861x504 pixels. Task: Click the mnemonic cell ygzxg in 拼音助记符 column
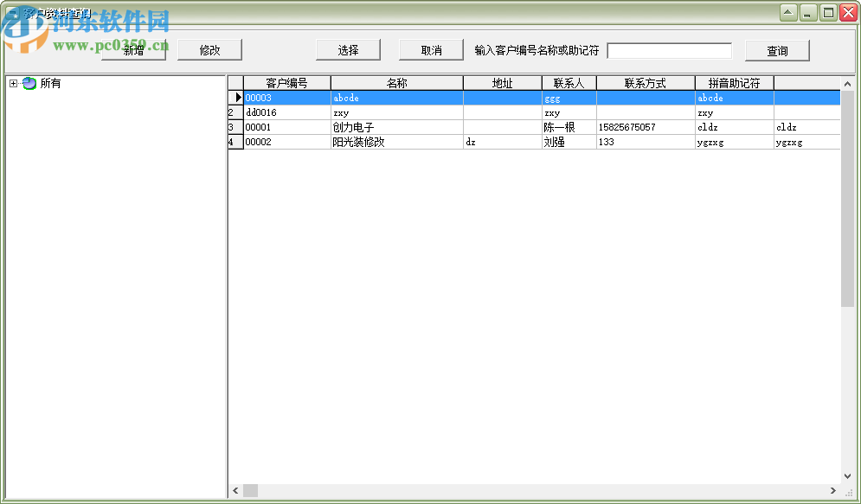tap(734, 142)
